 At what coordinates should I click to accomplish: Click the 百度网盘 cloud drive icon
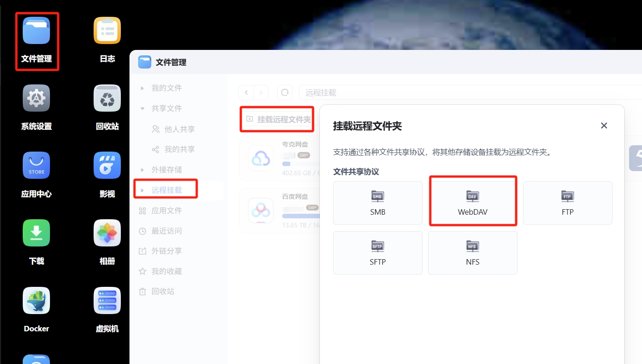261,211
